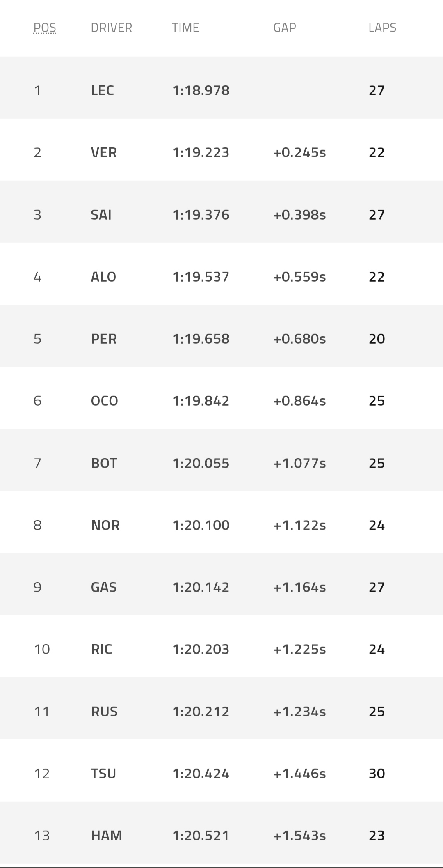Select VER gap value +0.245s
The image size is (443, 868).
[299, 153]
